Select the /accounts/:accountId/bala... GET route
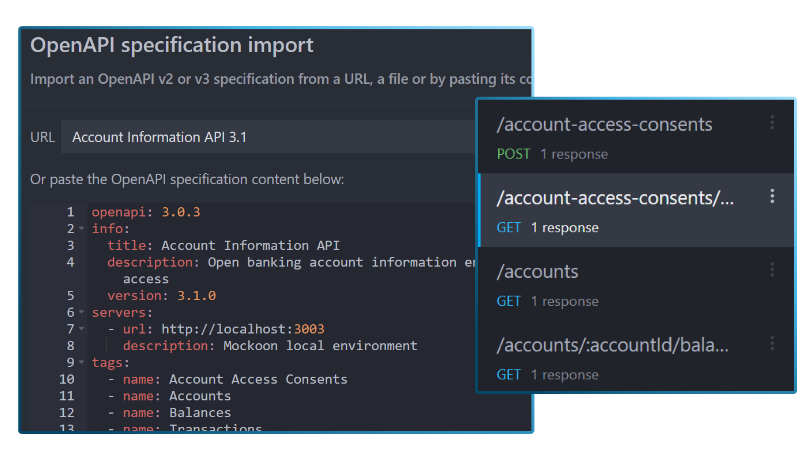 [x=636, y=357]
